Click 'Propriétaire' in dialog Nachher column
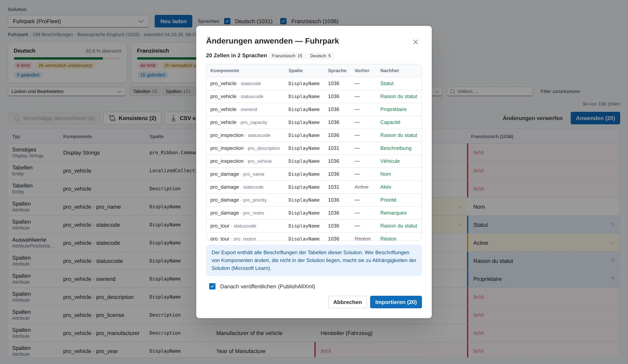628x364 pixels. pyautogui.click(x=393, y=109)
